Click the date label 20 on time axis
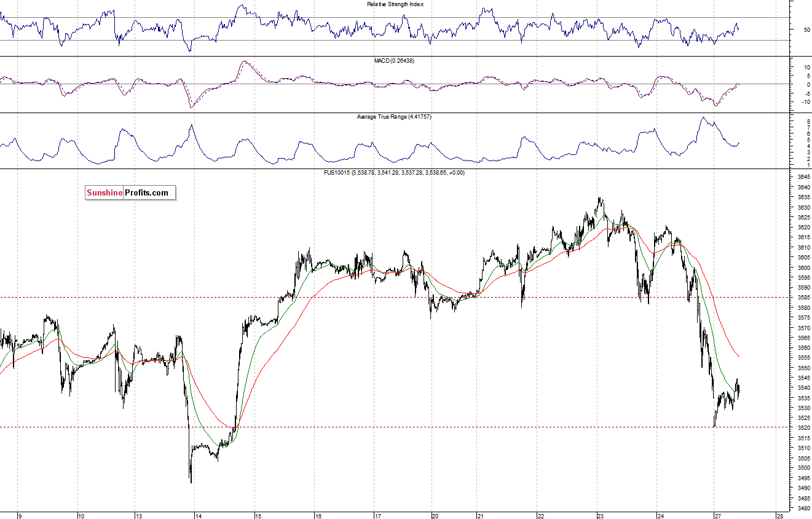The width and height of the screenshot is (812, 519). 435,516
